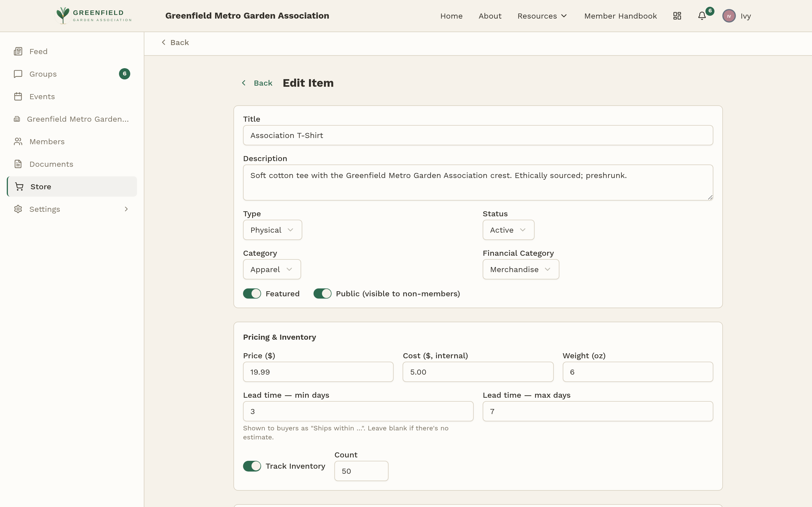Open Events from the sidebar
Image resolution: width=812 pixels, height=507 pixels.
[x=18, y=96]
